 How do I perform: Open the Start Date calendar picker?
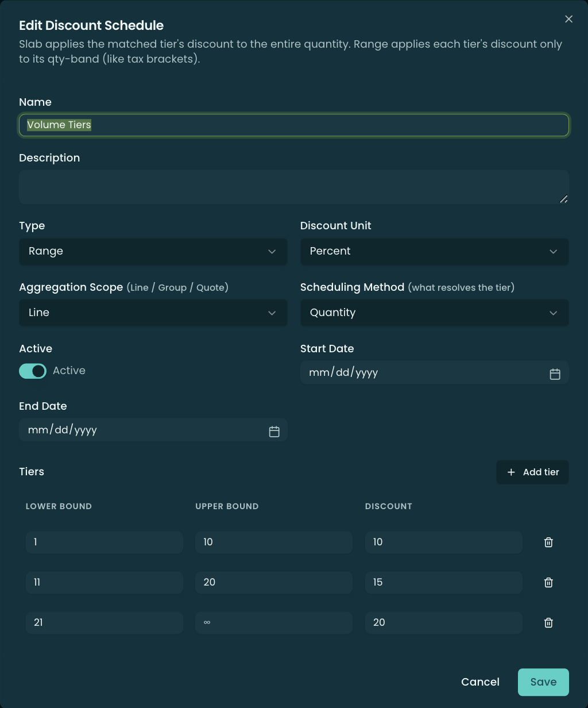[555, 374]
